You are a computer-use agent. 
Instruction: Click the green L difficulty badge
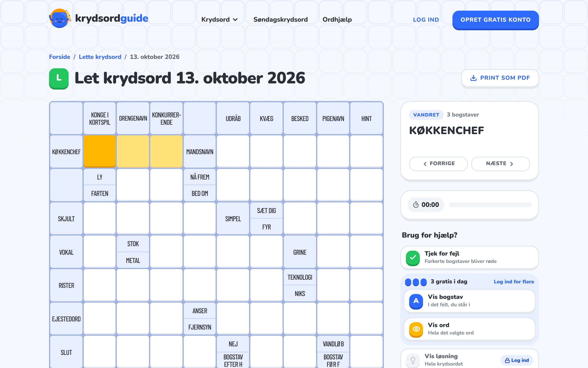(59, 79)
